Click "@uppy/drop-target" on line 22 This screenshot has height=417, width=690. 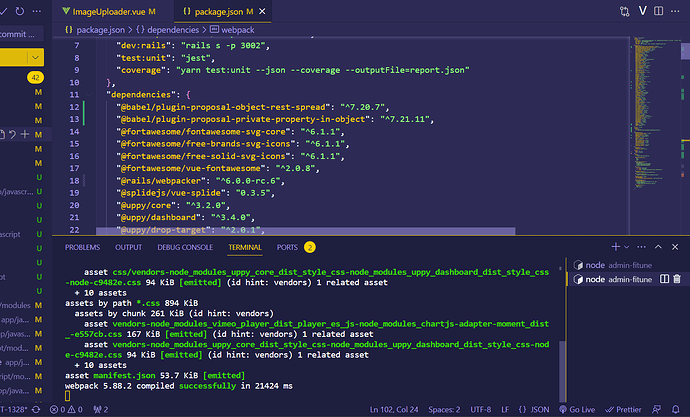coord(163,230)
